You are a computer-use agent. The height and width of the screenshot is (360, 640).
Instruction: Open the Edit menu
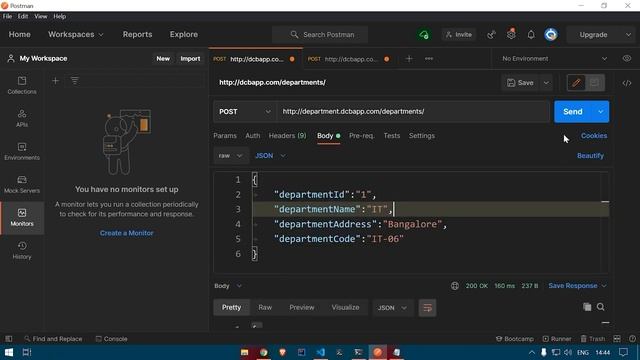click(23, 16)
